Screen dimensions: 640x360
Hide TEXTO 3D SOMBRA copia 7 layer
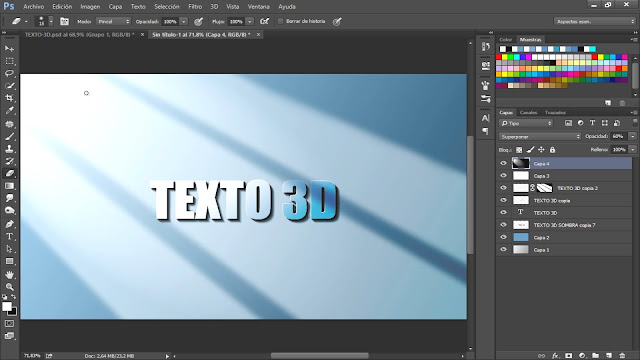coord(503,225)
